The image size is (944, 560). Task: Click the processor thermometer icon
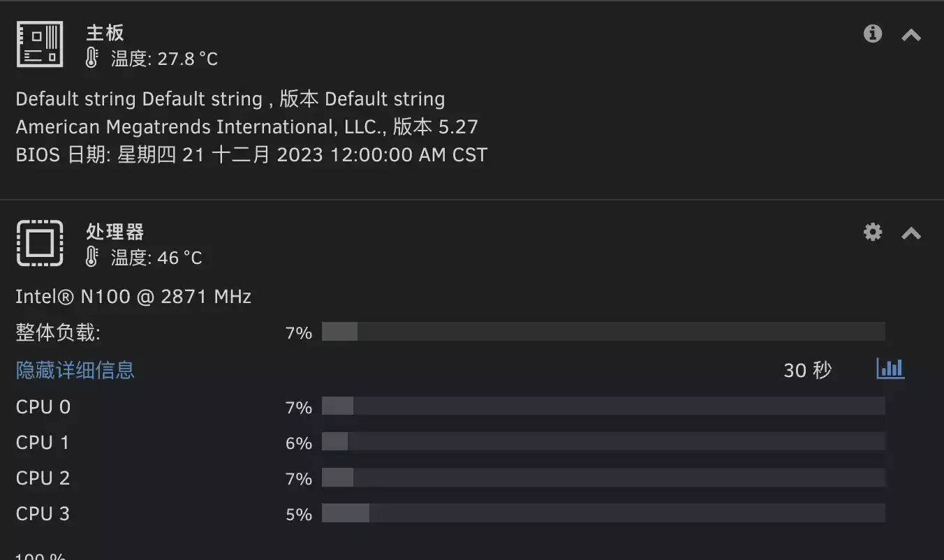tap(91, 258)
